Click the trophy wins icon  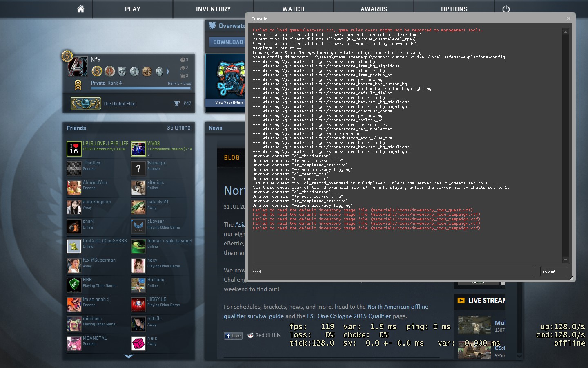(176, 103)
